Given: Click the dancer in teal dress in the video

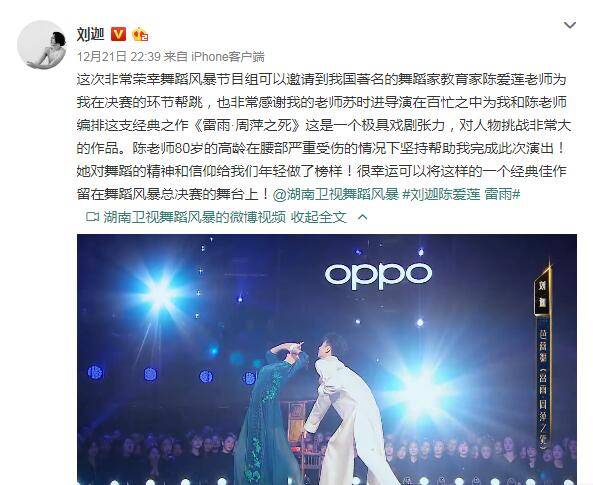Looking at the screenshot, I should pyautogui.click(x=270, y=412).
